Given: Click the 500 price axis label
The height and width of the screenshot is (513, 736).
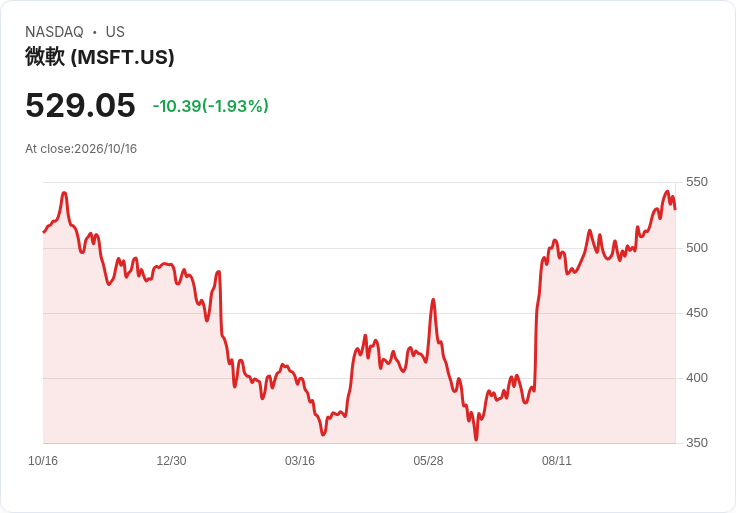Looking at the screenshot, I should [x=697, y=248].
